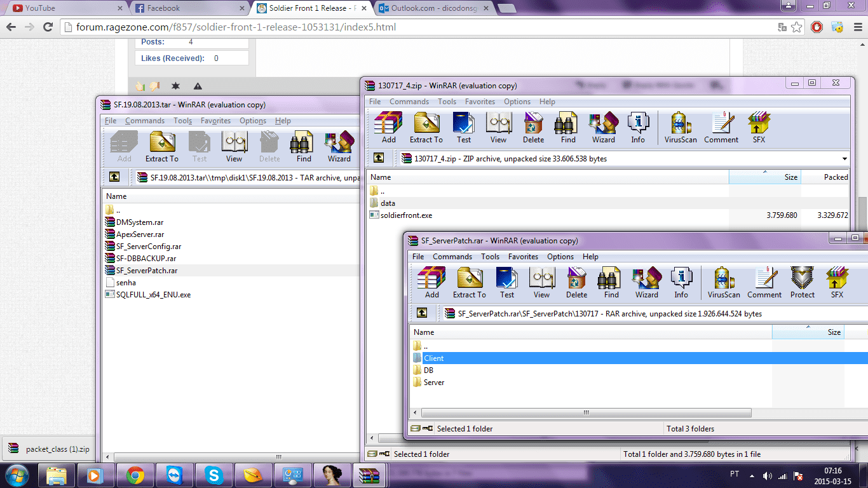This screenshot has width=868, height=488.
Task: Click View in SF_ServerPatch.rar toolbar
Action: 542,283
